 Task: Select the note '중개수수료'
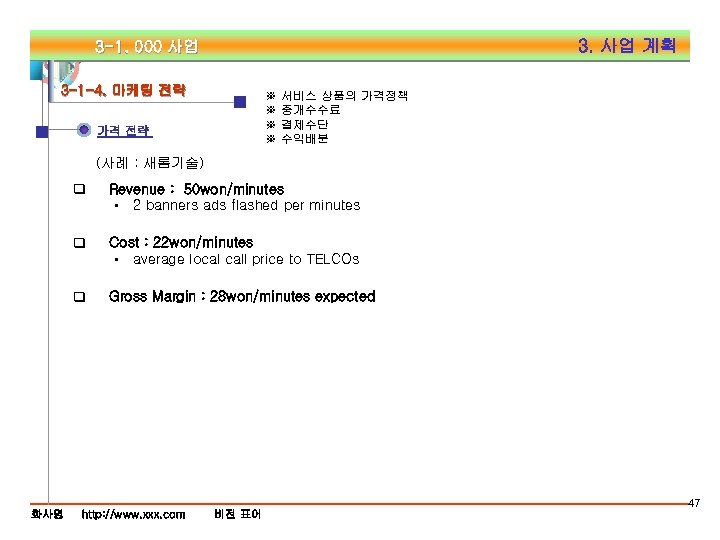(310, 110)
